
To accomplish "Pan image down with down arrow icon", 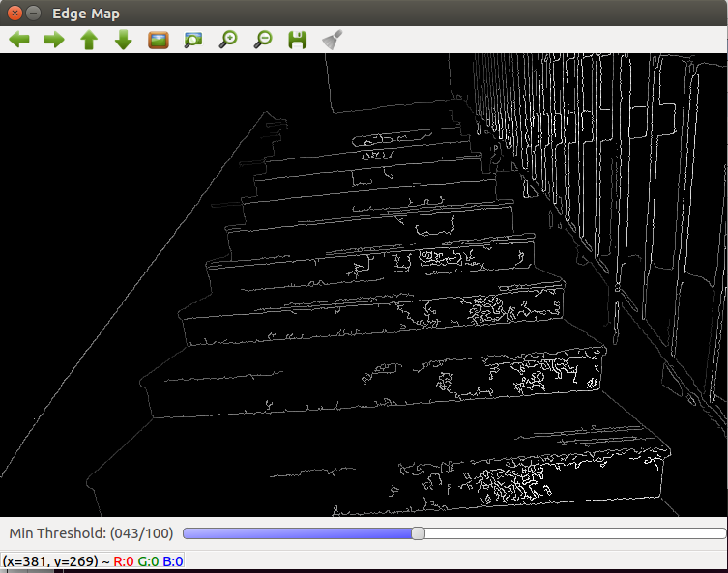I will pyautogui.click(x=124, y=40).
